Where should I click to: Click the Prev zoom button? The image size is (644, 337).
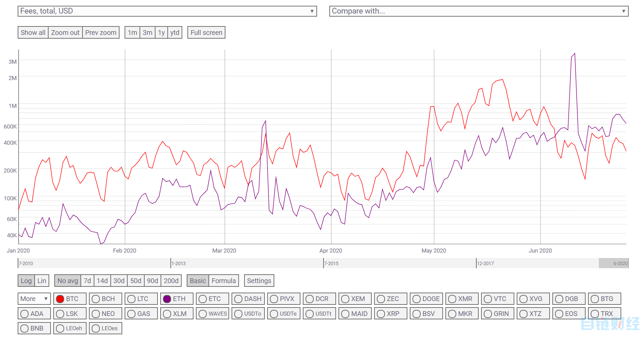tap(101, 33)
